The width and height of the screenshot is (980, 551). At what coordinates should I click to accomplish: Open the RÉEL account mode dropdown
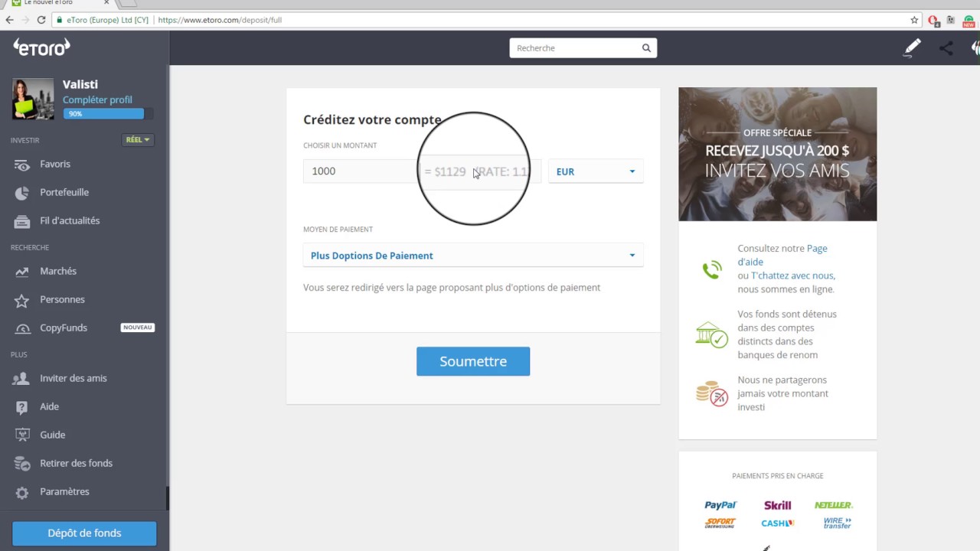138,140
